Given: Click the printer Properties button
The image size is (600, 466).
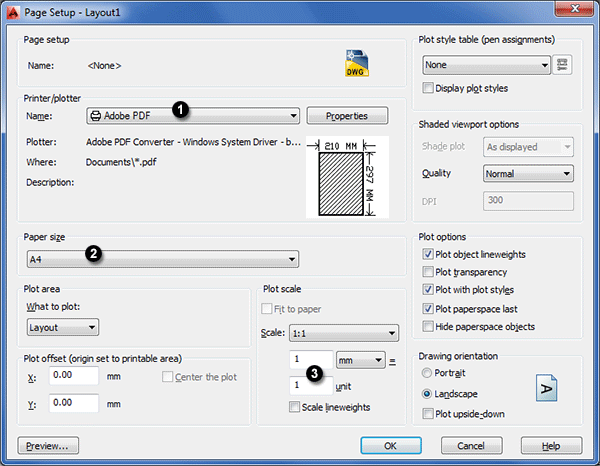Looking at the screenshot, I should tap(347, 116).
